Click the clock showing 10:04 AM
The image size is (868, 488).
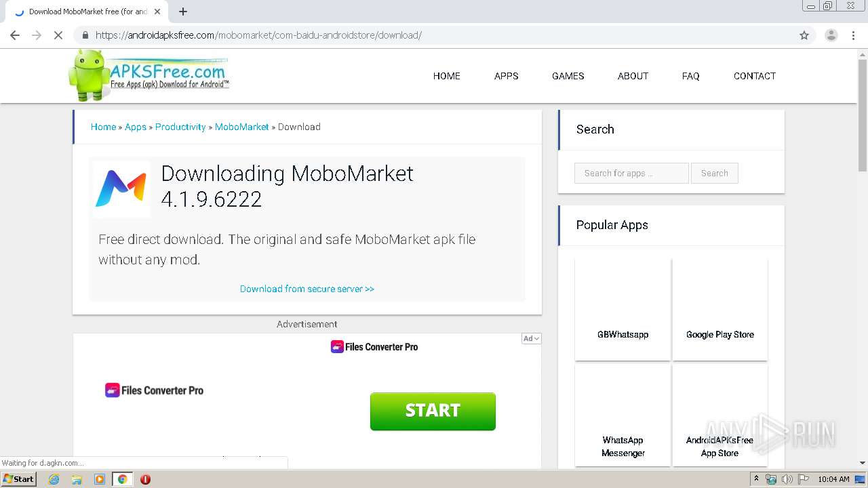coord(833,479)
